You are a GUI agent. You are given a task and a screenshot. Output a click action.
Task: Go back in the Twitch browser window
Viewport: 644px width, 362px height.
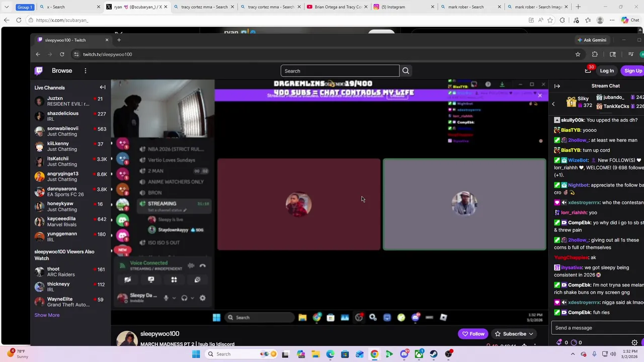tap(38, 54)
